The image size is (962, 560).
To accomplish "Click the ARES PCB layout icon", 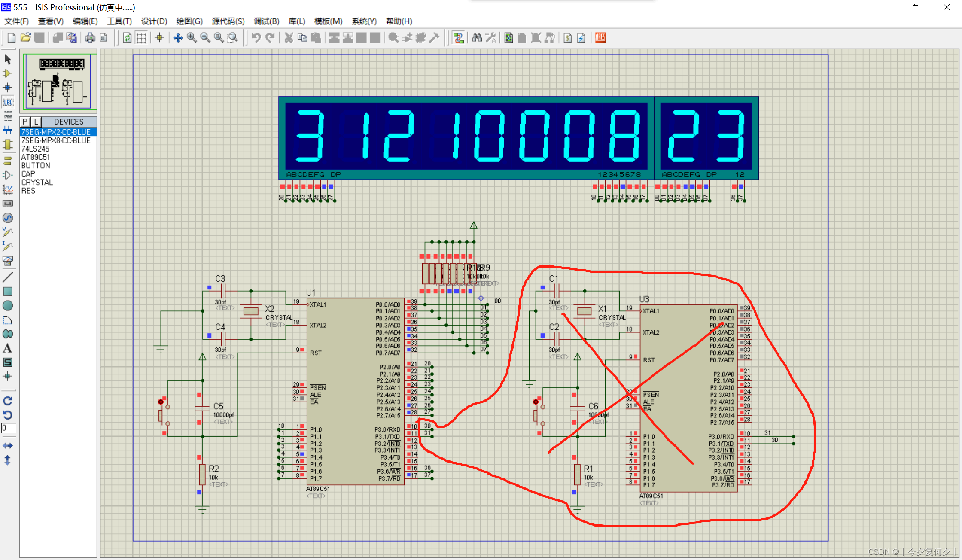I will [600, 38].
